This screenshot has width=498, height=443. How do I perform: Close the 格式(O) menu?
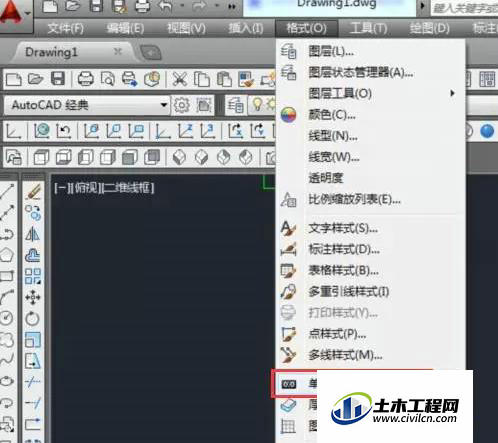pos(306,28)
